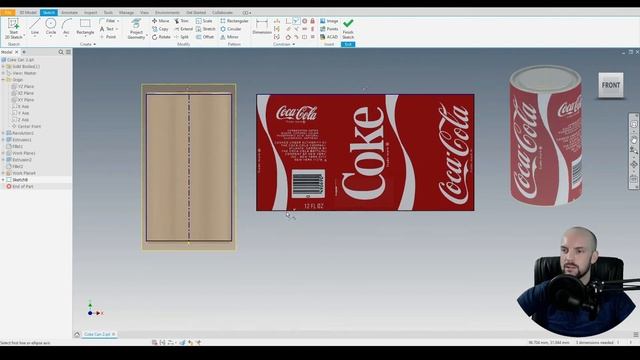This screenshot has height=360, width=640.
Task: Select the Stretch tool
Action: coord(205,29)
